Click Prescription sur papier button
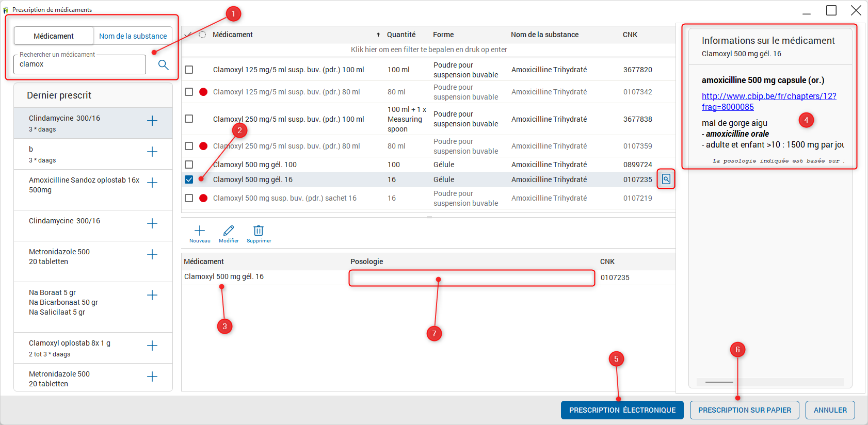Image resolution: width=868 pixels, height=425 pixels. (x=745, y=410)
